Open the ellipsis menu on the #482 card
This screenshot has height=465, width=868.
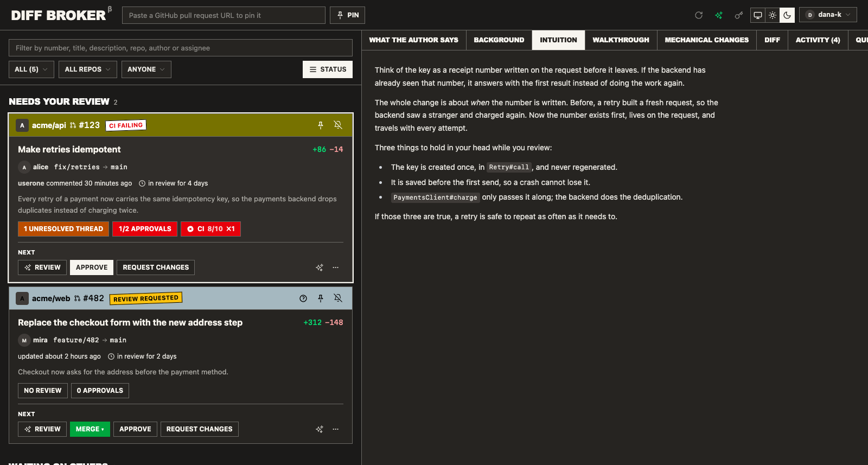[x=336, y=429]
